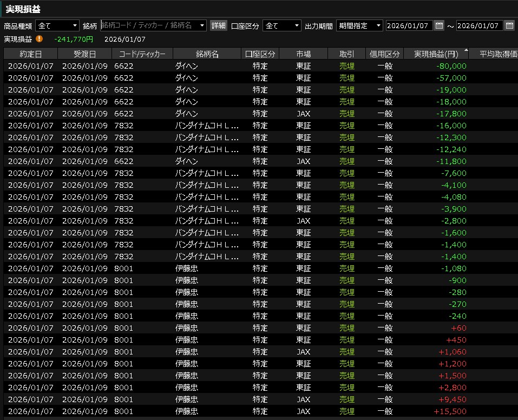Open the start date calendar picker icon
The width and height of the screenshot is (518, 420).
(x=439, y=25)
